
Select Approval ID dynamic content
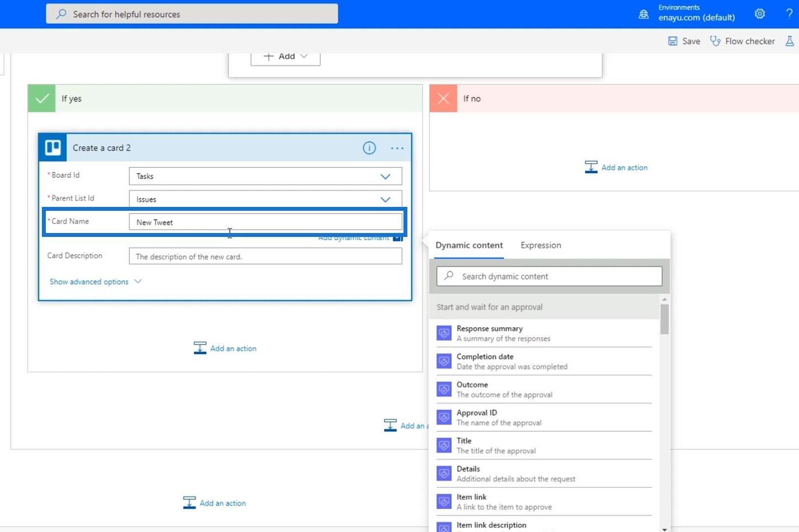tap(544, 418)
